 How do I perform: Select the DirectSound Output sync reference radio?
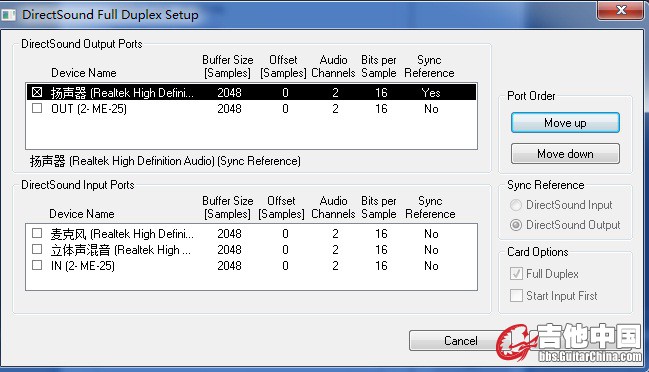(516, 225)
